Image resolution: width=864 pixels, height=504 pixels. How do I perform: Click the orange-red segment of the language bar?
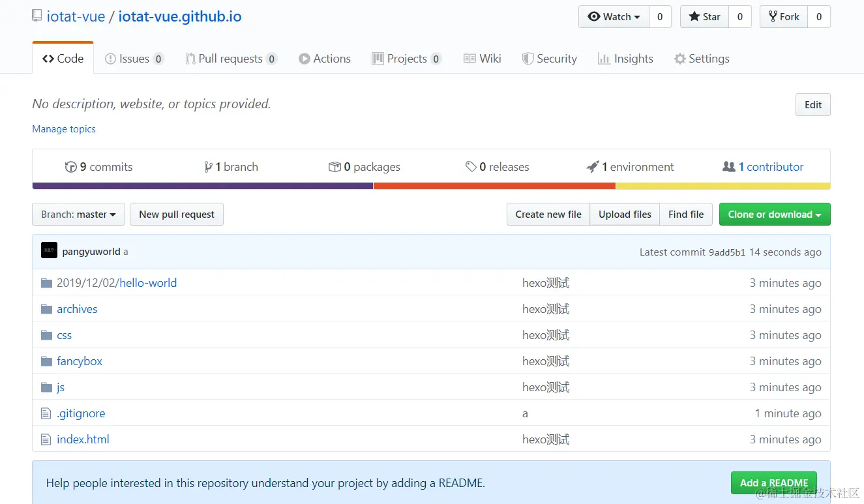pyautogui.click(x=495, y=186)
